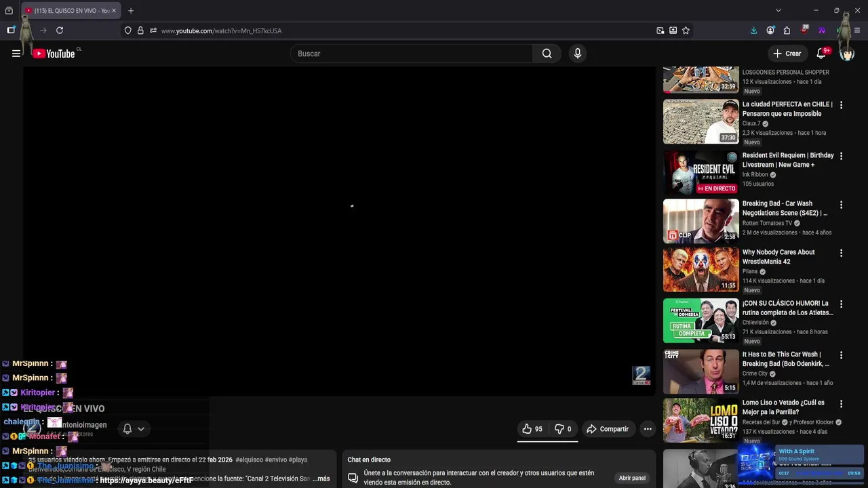Open options for Resident Evil Requiem livestream
This screenshot has width=868, height=488.
click(x=841, y=156)
